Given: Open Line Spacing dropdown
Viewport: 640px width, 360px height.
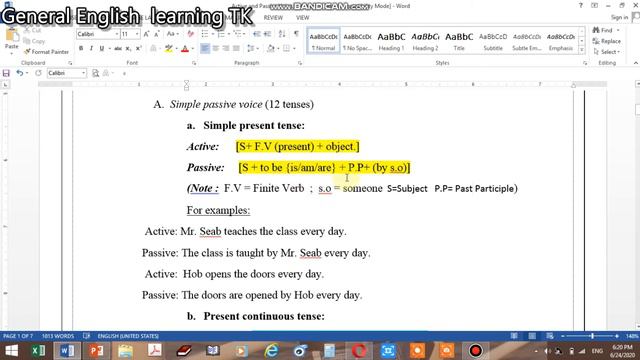Looking at the screenshot, I should click(x=252, y=49).
